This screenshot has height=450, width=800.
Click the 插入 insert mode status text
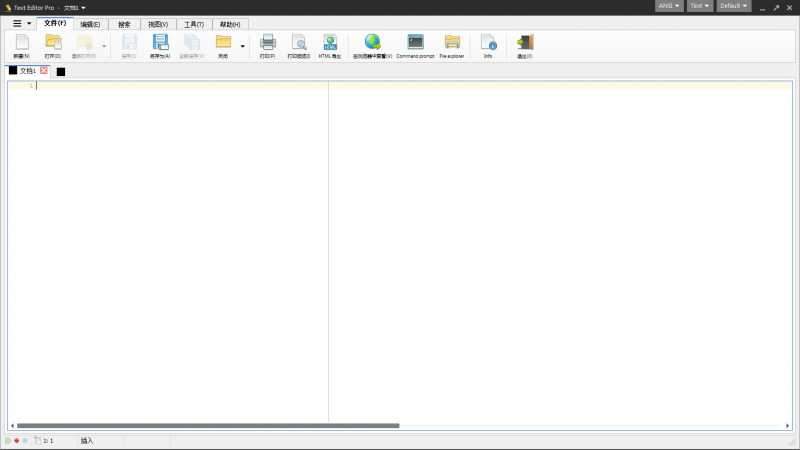point(87,441)
